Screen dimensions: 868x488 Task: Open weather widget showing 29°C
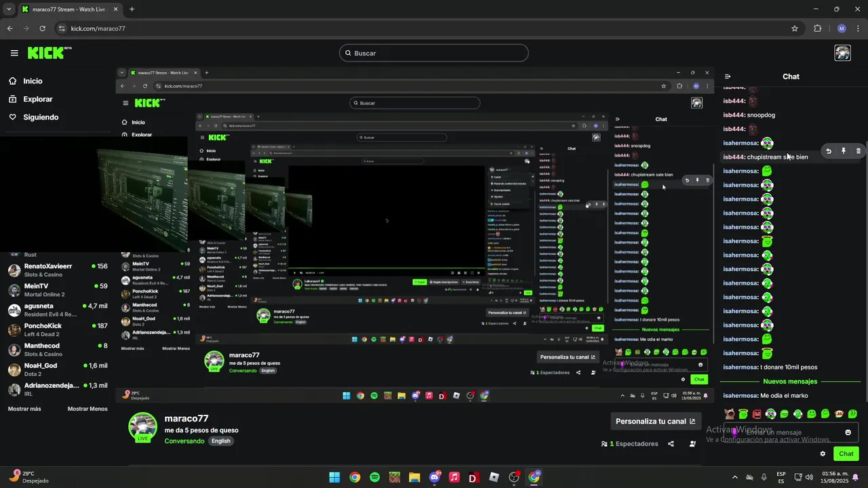pyautogui.click(x=31, y=477)
